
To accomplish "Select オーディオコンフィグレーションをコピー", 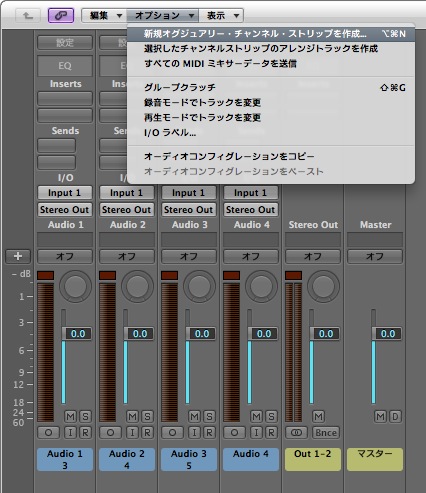I will coord(271,156).
